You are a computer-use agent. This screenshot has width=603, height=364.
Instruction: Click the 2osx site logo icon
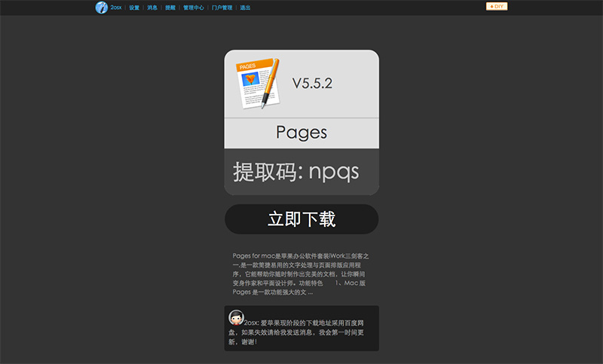coord(102,8)
